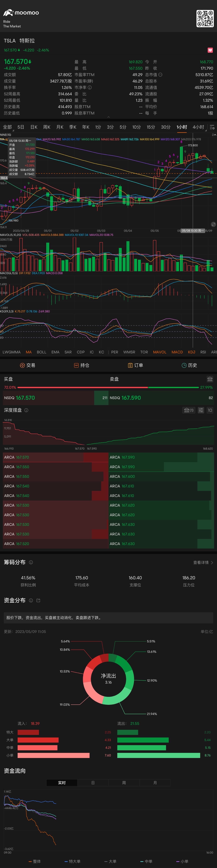
Task: Switch to the 日K chart tab
Action: click(x=34, y=127)
